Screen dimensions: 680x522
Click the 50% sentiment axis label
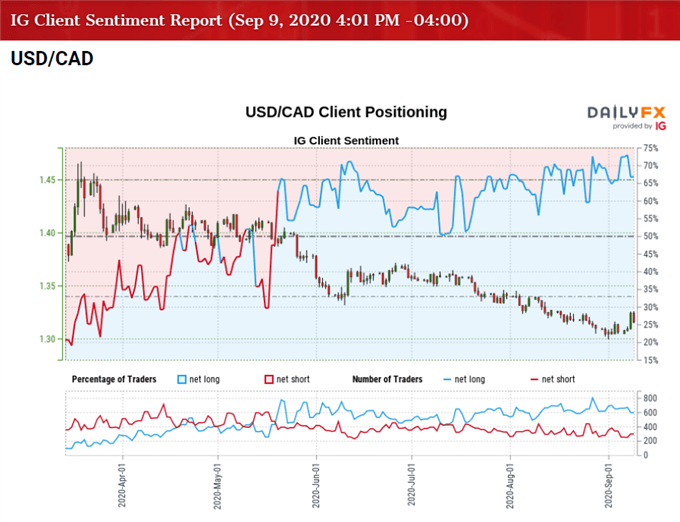651,237
